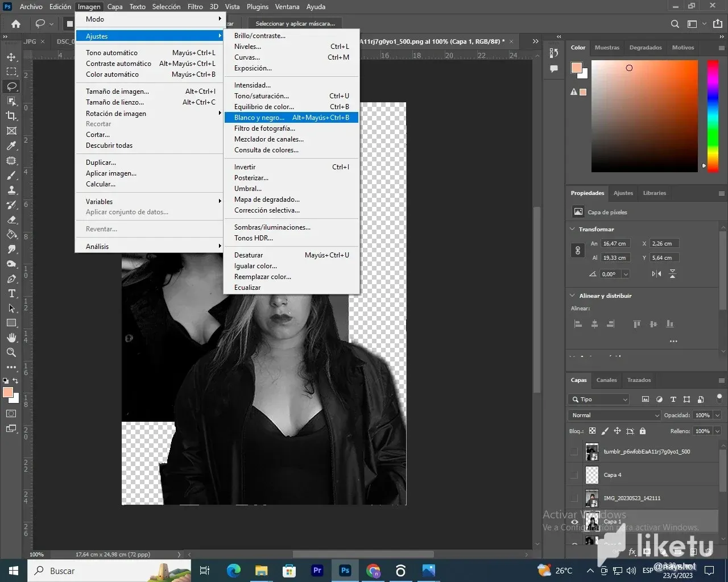Show the IMG_20230523_142111 layer

coord(574,498)
